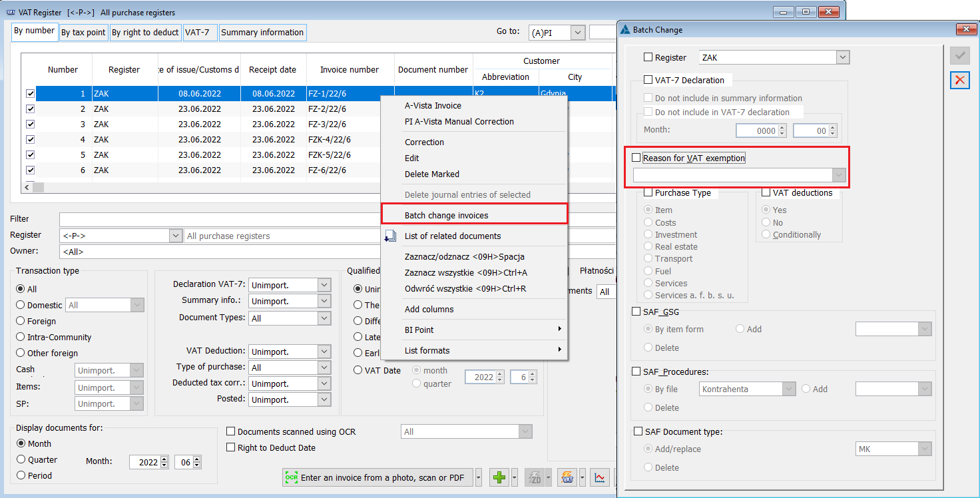Click Enter an invoice from photo button

click(377, 477)
